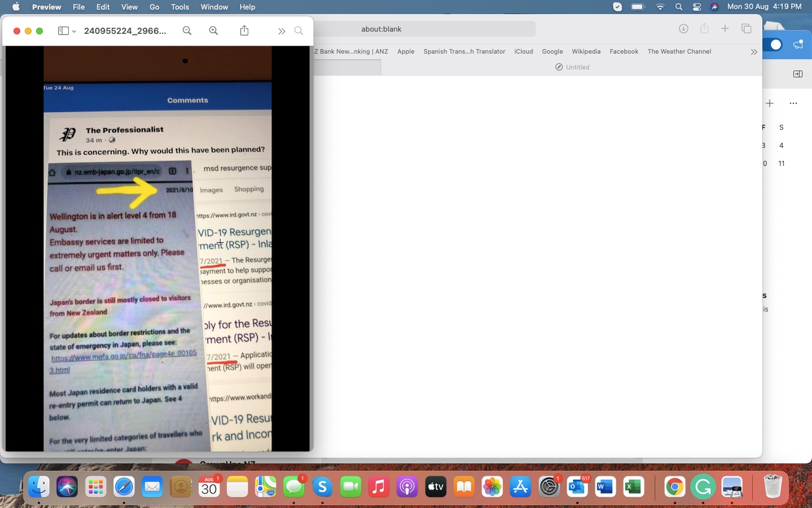Viewport: 812px width, 508px height.
Task: Launch Microsoft Excel from the dock
Action: [634, 487]
